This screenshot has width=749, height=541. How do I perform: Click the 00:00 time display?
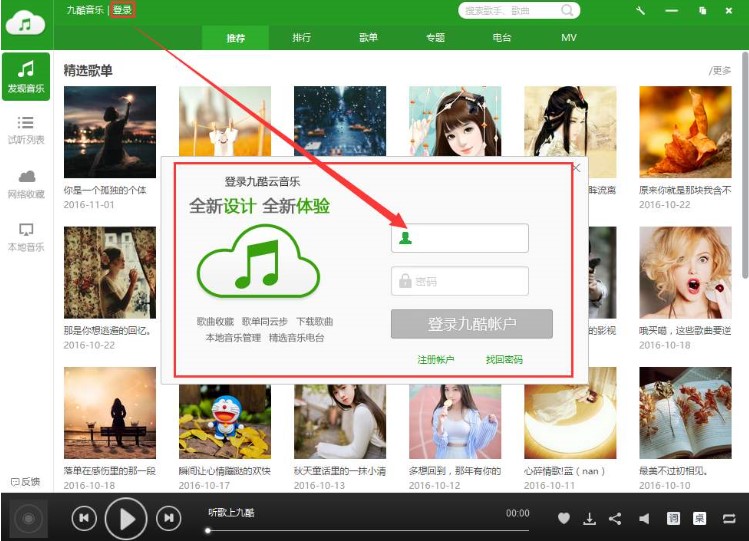(x=518, y=513)
